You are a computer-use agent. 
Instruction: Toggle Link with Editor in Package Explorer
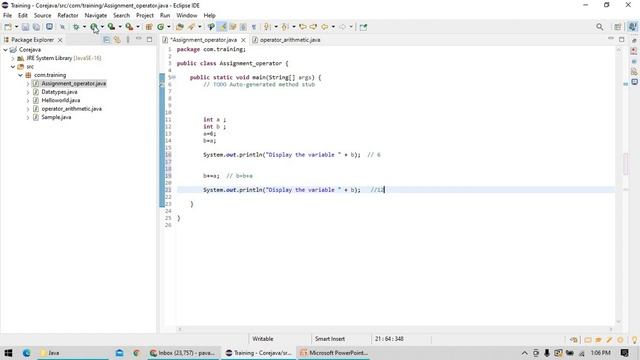coord(117,40)
